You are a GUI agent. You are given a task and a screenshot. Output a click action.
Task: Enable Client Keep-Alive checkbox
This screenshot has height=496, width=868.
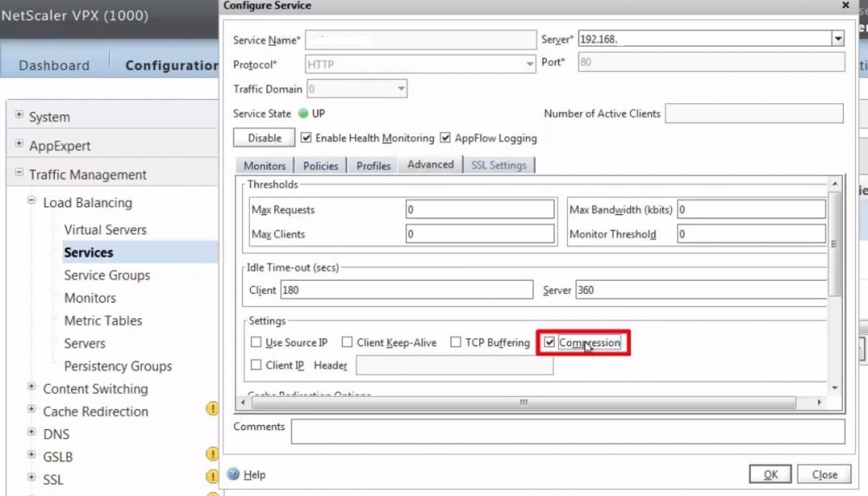pyautogui.click(x=347, y=343)
